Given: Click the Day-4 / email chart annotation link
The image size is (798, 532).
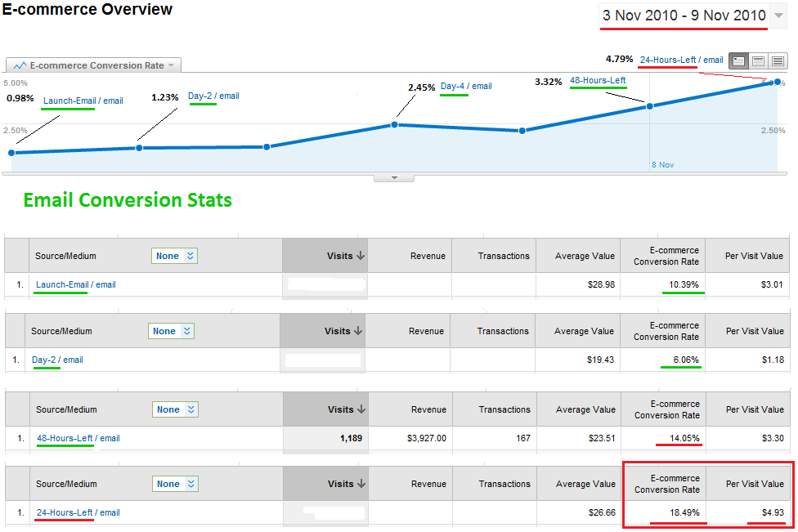Looking at the screenshot, I should pyautogui.click(x=466, y=86).
